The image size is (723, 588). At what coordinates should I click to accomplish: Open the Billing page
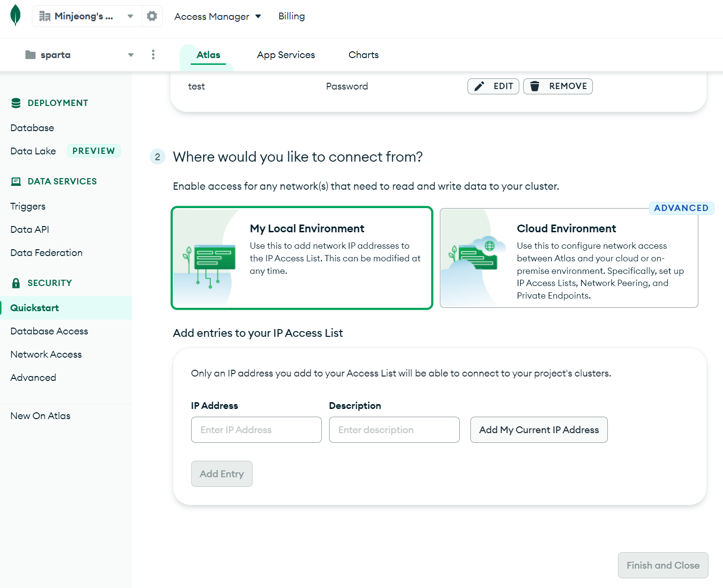[x=291, y=16]
